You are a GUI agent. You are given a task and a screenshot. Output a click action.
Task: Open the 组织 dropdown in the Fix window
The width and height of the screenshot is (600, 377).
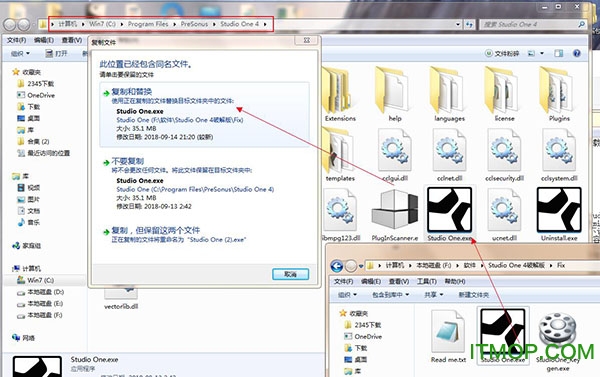pos(347,295)
